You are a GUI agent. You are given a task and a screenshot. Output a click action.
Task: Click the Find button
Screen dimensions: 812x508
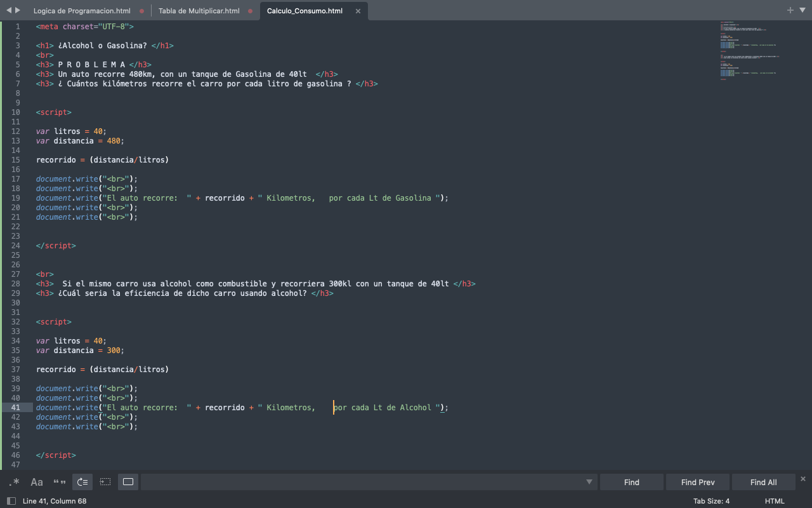(632, 482)
